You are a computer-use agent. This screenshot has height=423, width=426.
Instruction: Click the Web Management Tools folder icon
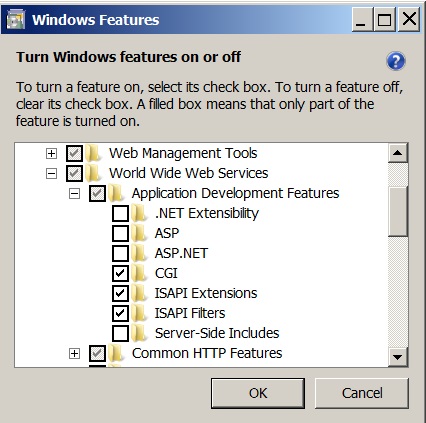pyautogui.click(x=93, y=153)
